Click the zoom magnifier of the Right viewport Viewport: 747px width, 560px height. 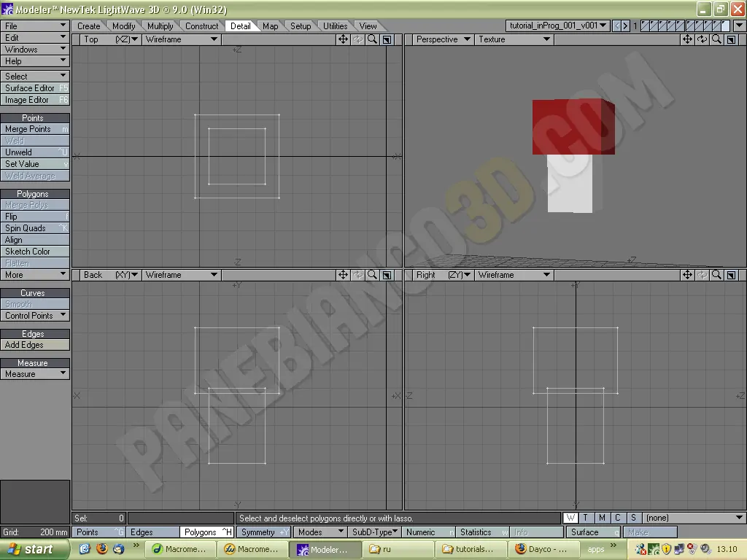point(717,275)
